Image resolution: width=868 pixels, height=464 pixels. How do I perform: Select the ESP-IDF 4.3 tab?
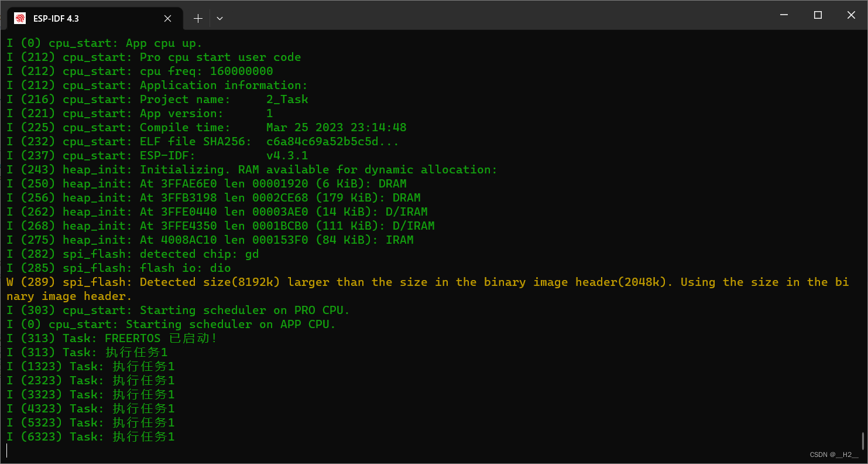pos(95,18)
